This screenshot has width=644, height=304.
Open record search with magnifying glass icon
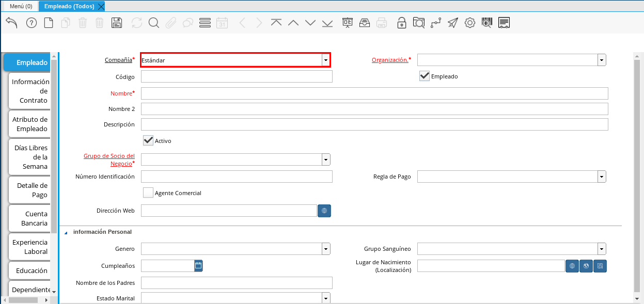click(153, 23)
